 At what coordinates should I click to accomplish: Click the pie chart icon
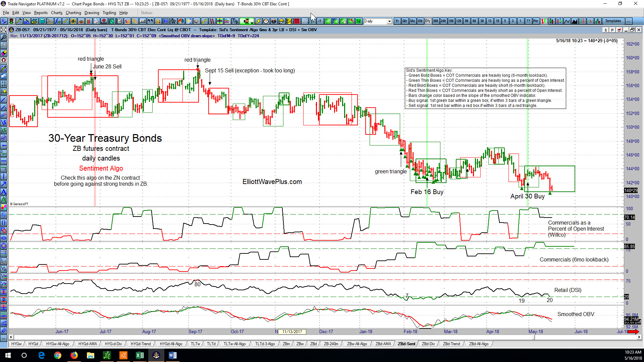click(x=181, y=21)
